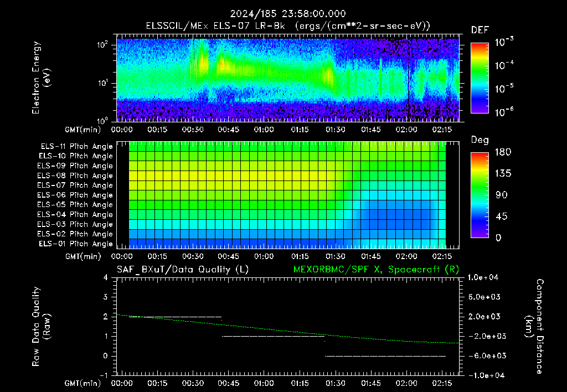Screen dimensions: 567x392
Task: Select the ELS-05 Pitch Angle row label
Action: click(75, 205)
